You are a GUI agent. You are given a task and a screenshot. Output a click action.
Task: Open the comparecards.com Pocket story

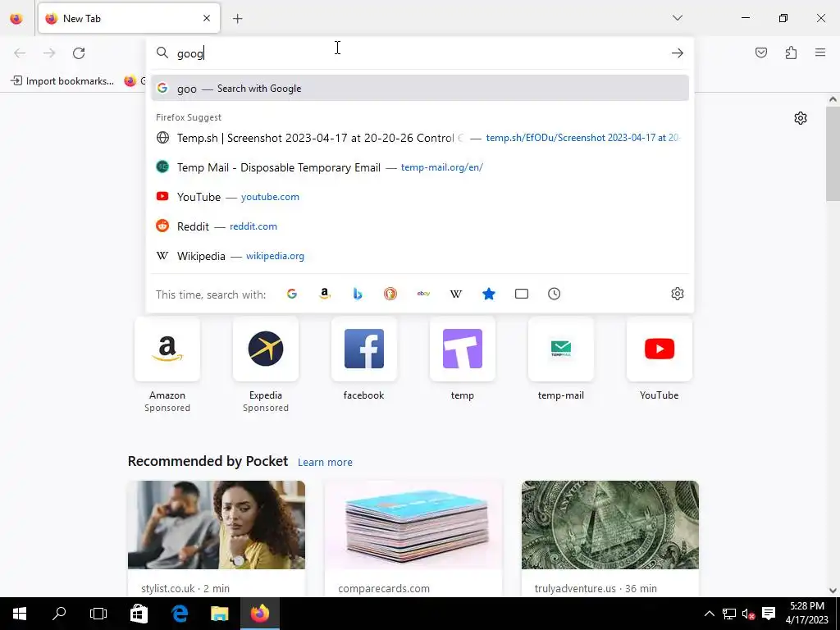[413, 538]
